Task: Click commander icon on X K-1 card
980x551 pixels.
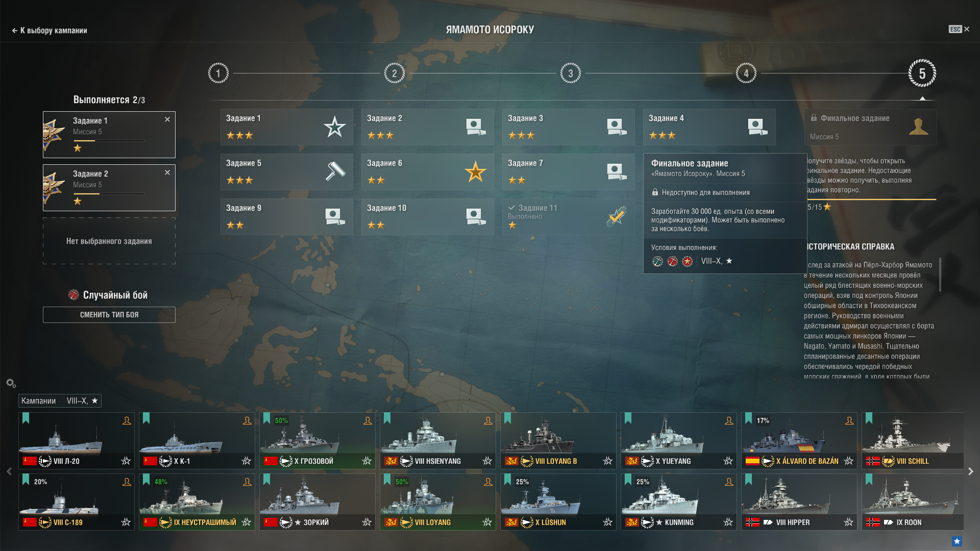Action: tap(247, 420)
